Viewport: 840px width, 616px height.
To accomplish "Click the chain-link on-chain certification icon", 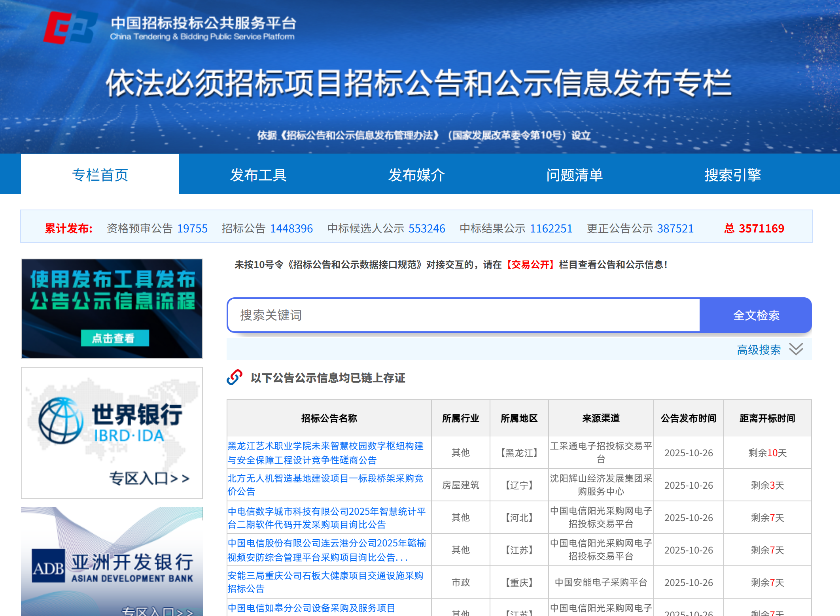I will [x=235, y=378].
